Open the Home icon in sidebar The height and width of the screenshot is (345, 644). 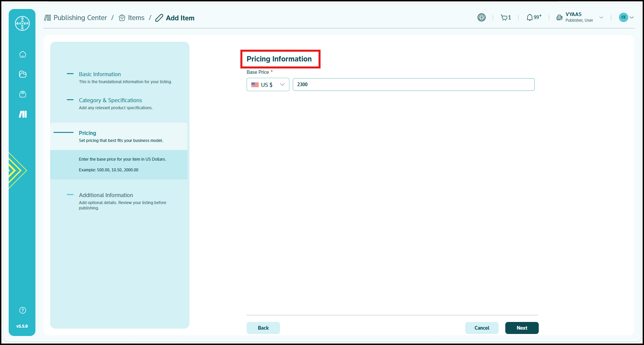(23, 54)
